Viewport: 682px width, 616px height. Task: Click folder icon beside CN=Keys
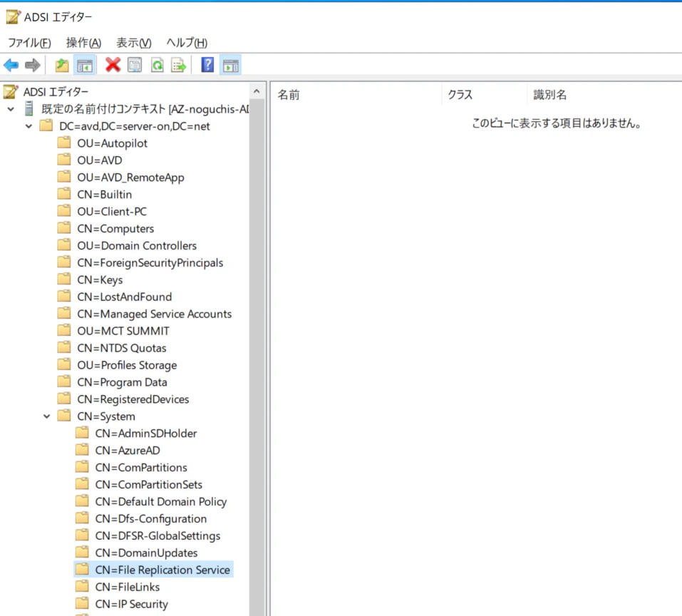[x=64, y=279]
